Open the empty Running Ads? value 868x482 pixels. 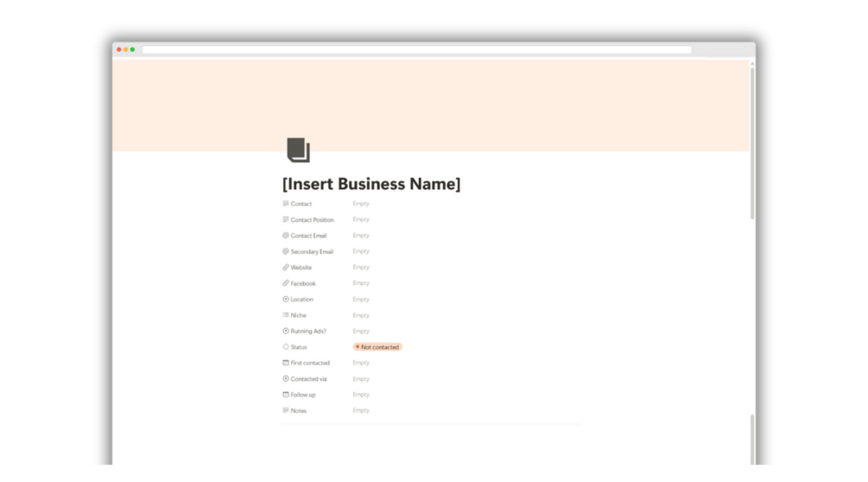(361, 331)
